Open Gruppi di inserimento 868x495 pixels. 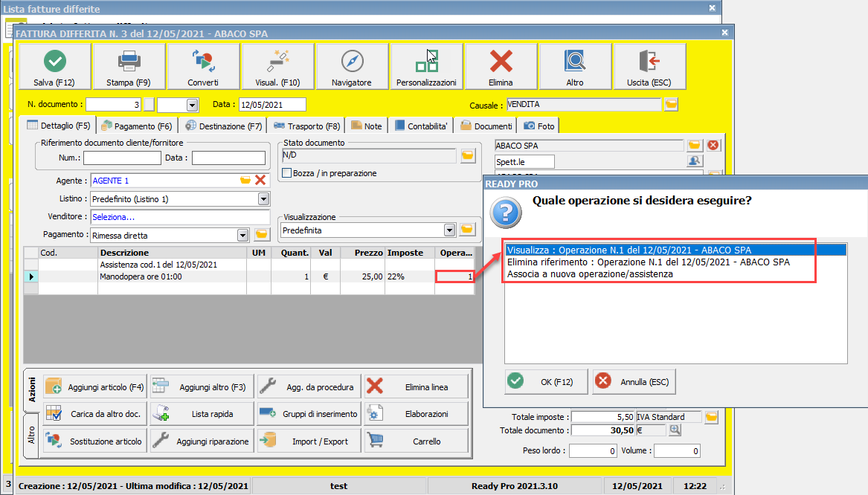309,413
